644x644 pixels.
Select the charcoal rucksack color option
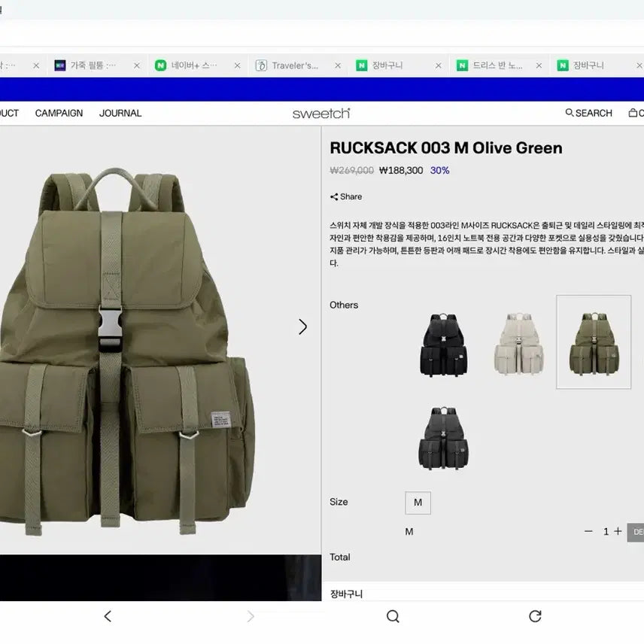tap(444, 438)
